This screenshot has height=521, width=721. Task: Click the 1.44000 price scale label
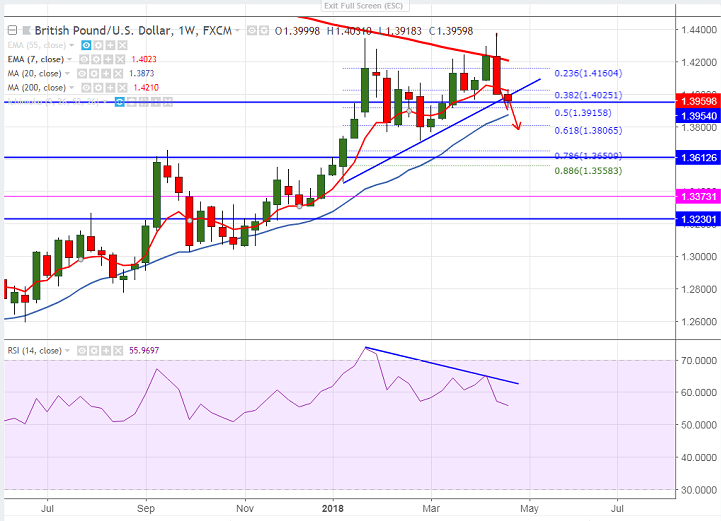(698, 30)
